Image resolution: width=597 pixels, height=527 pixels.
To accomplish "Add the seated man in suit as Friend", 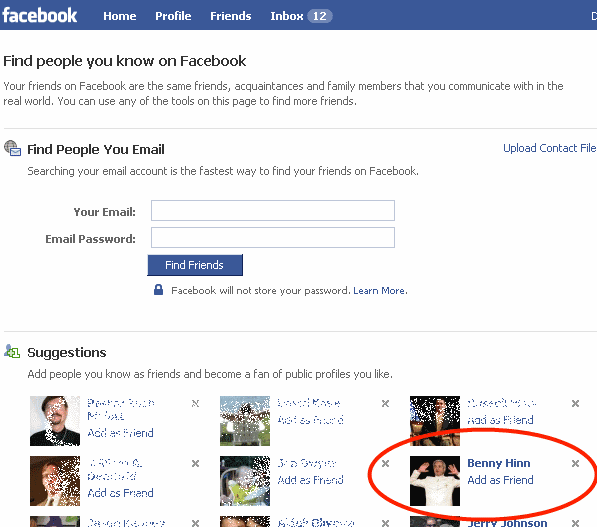I will pyautogui.click(x=500, y=420).
